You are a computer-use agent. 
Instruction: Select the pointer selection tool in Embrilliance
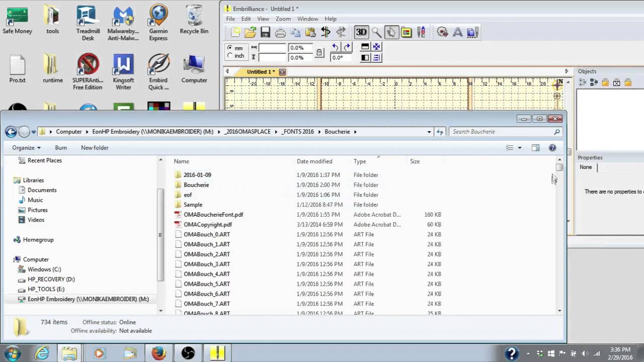[x=391, y=33]
